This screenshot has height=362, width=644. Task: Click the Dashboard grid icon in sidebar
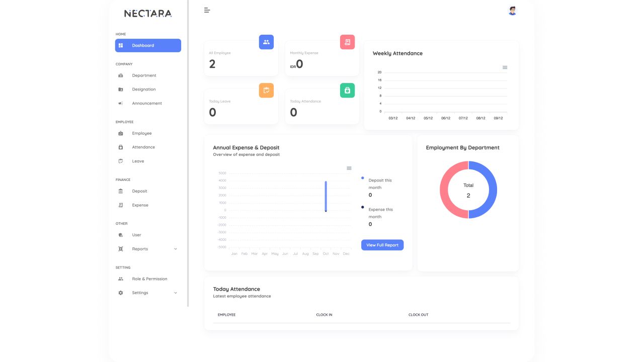tap(121, 45)
